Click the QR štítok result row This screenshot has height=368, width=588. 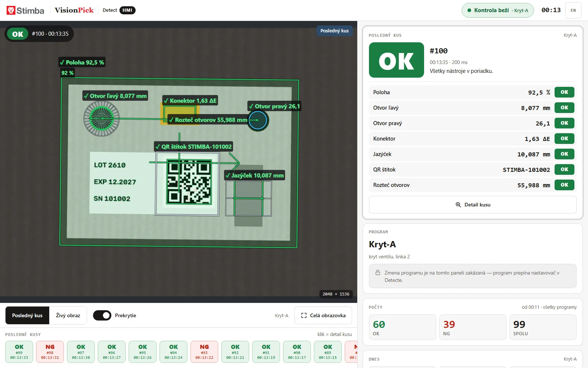(x=473, y=170)
